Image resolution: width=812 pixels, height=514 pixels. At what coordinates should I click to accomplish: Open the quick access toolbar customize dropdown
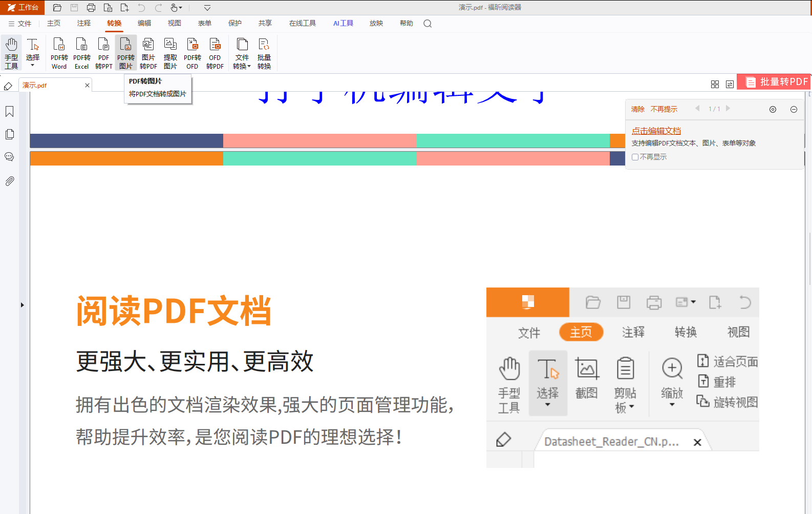207,8
